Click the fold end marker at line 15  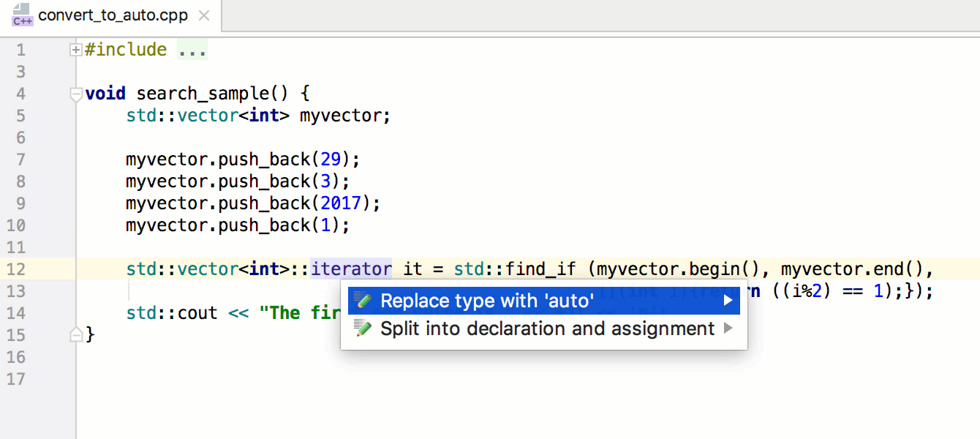(x=75, y=335)
